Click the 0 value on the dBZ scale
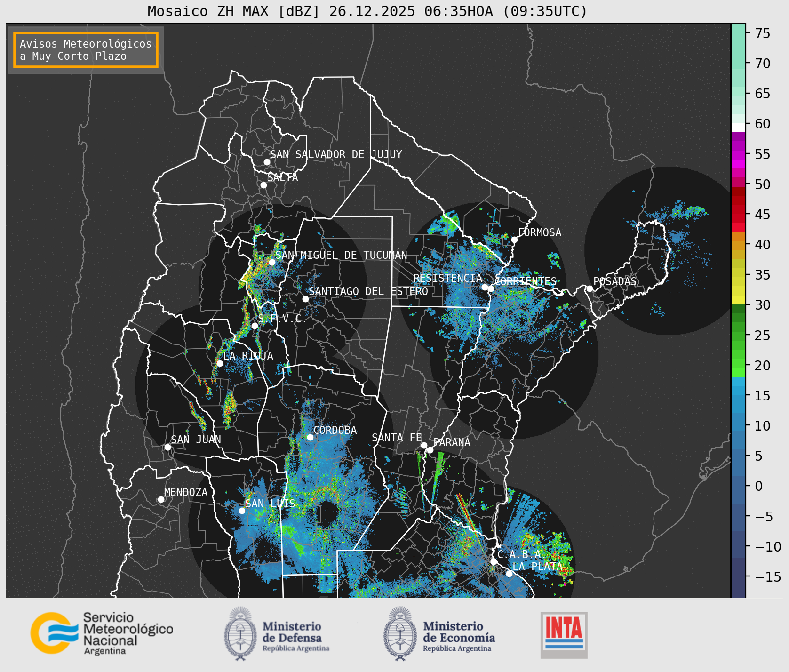Screen dimensions: 789x672 (x=758, y=486)
